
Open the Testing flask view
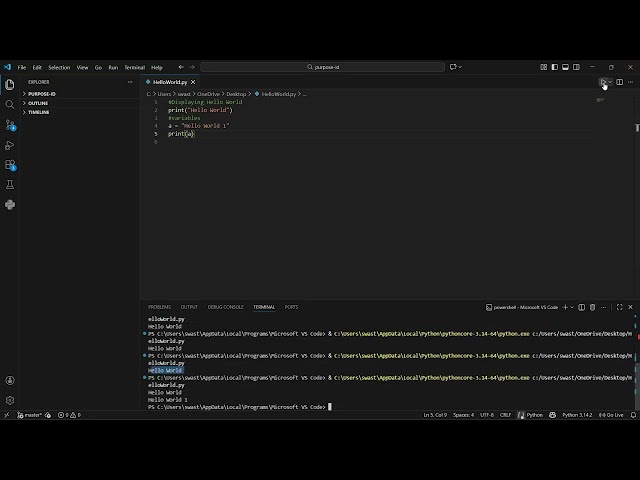(10, 184)
